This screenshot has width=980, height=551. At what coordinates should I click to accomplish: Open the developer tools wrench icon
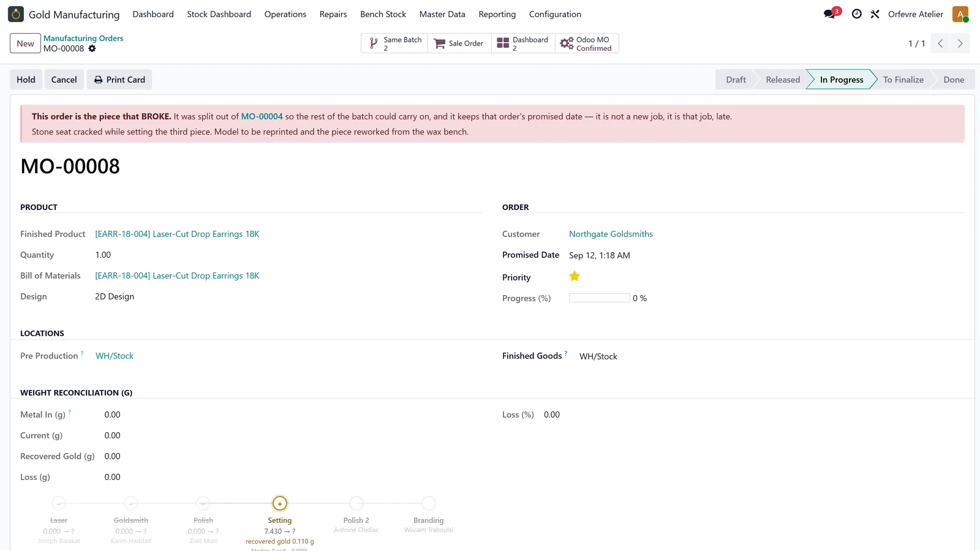pyautogui.click(x=875, y=13)
